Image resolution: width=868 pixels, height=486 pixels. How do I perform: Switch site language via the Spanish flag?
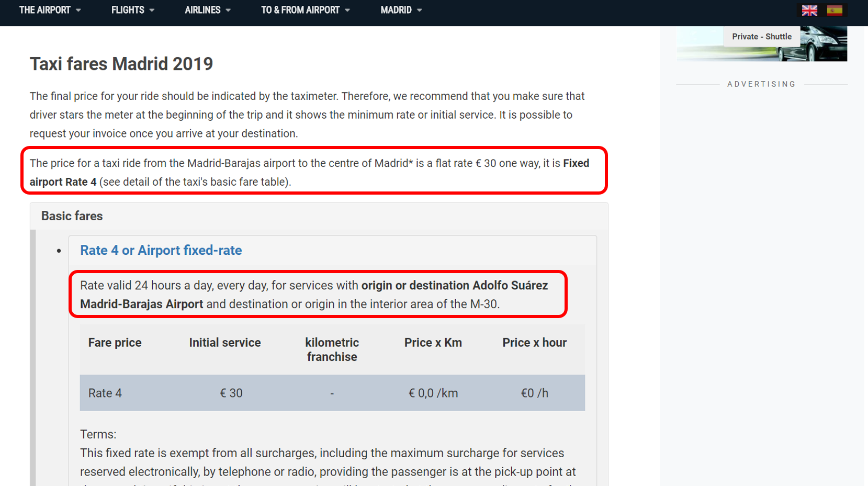[x=835, y=10]
